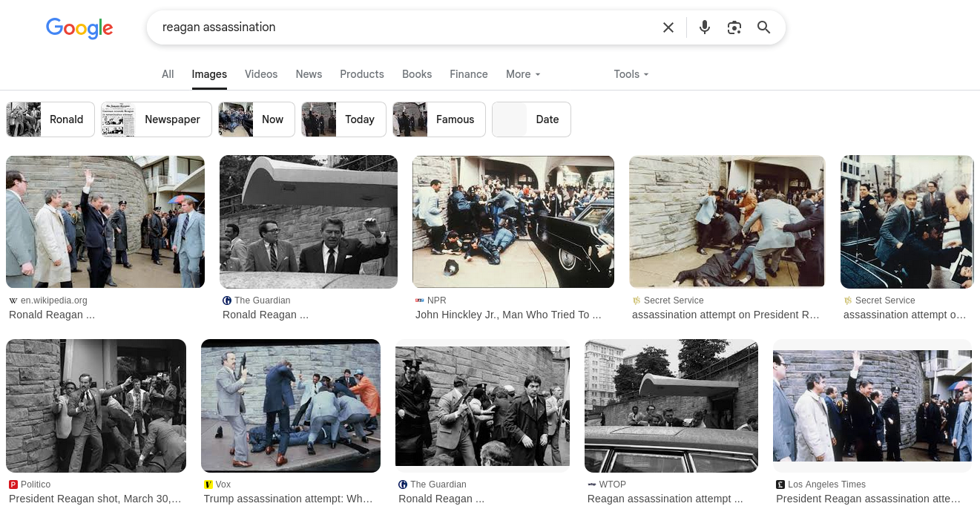The width and height of the screenshot is (980, 509).
Task: Switch to the Videos tab
Action: pos(261,74)
